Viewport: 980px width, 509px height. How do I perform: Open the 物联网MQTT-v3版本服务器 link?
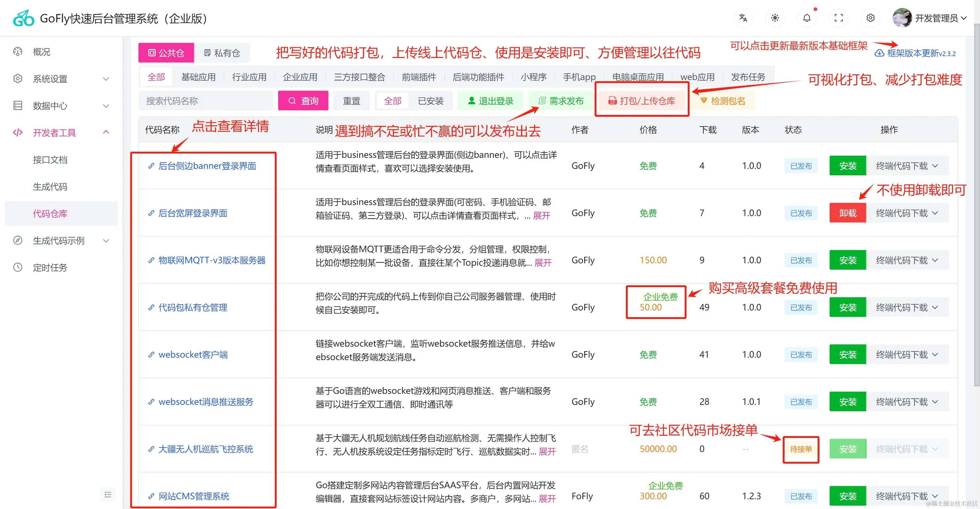click(212, 260)
